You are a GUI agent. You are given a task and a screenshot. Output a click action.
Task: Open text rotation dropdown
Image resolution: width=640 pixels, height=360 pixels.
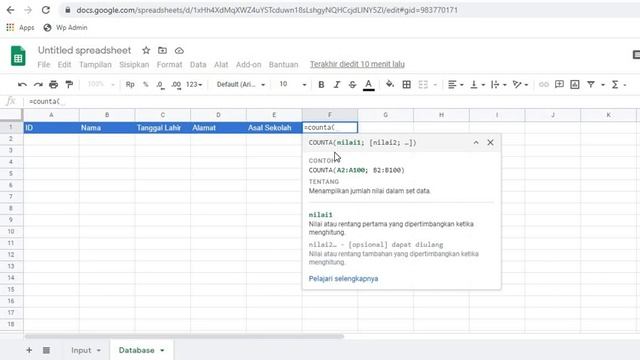tap(520, 84)
